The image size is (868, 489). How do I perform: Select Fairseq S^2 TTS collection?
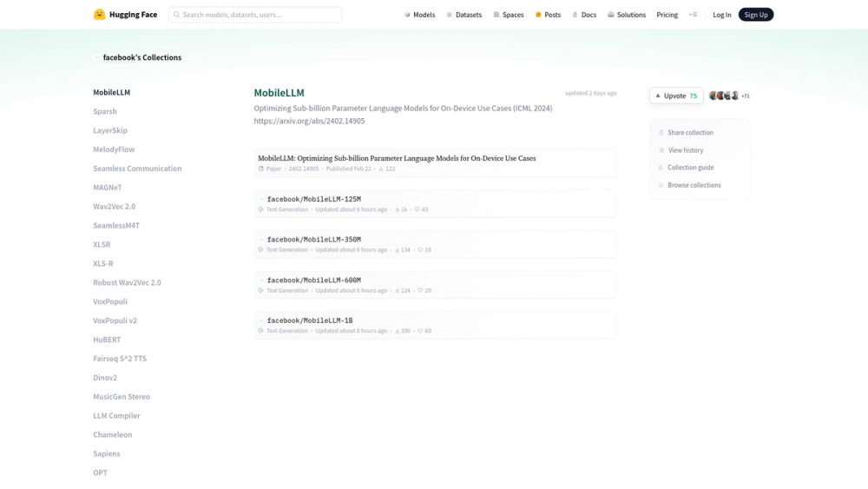pyautogui.click(x=120, y=359)
